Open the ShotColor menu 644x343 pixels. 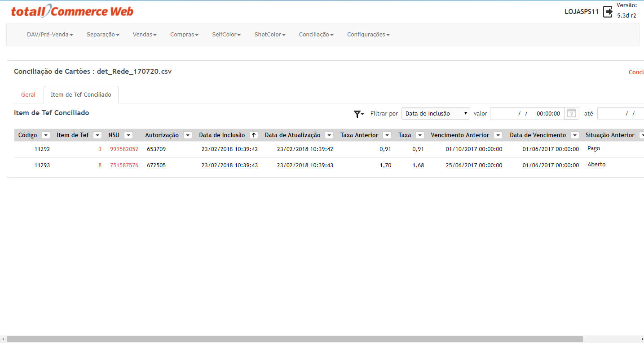tap(270, 35)
